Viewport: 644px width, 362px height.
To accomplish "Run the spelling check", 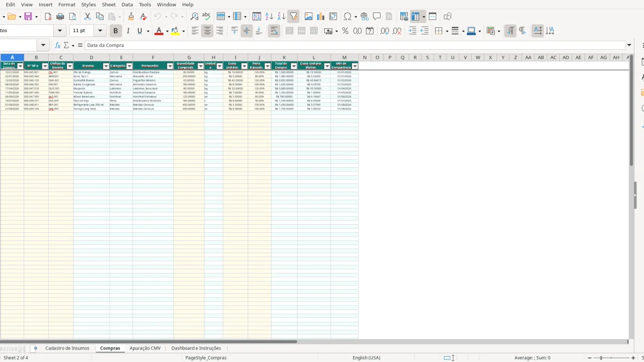I will click(206, 17).
